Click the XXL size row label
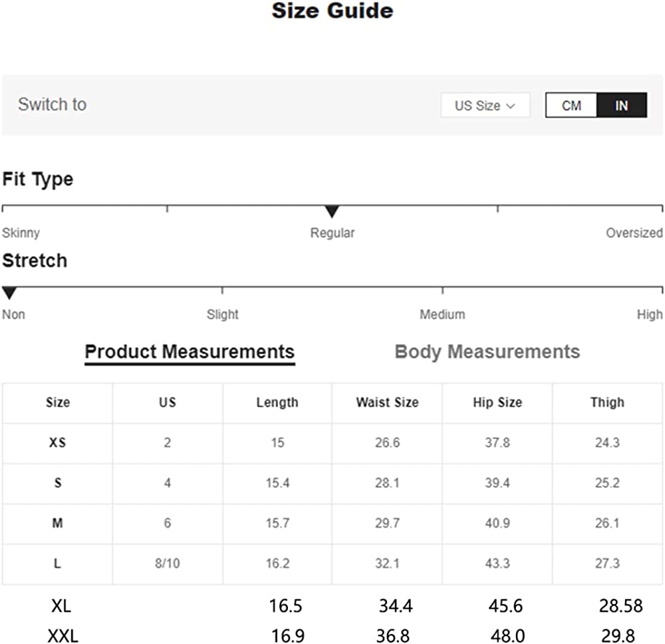This screenshot has width=665, height=644. [63, 635]
